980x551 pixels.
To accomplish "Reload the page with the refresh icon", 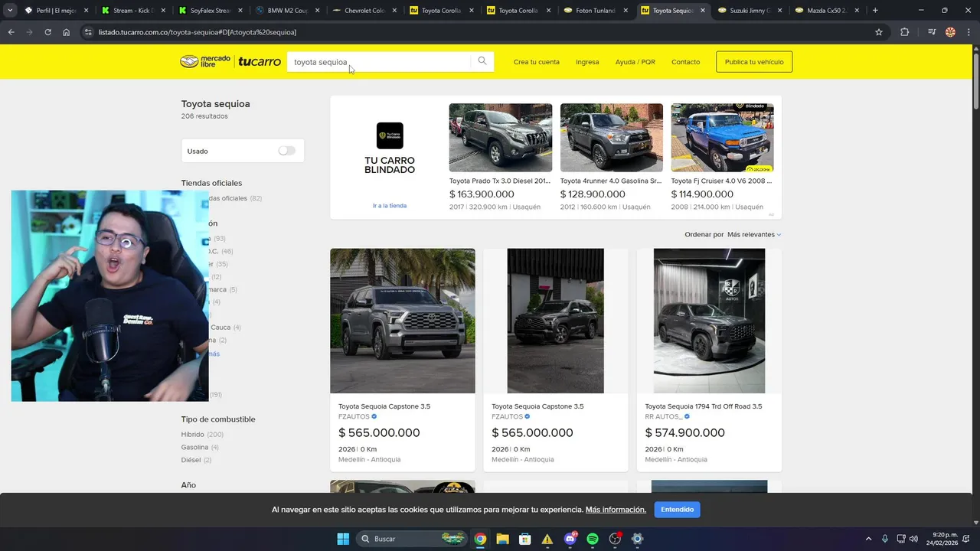I will click(x=47, y=32).
